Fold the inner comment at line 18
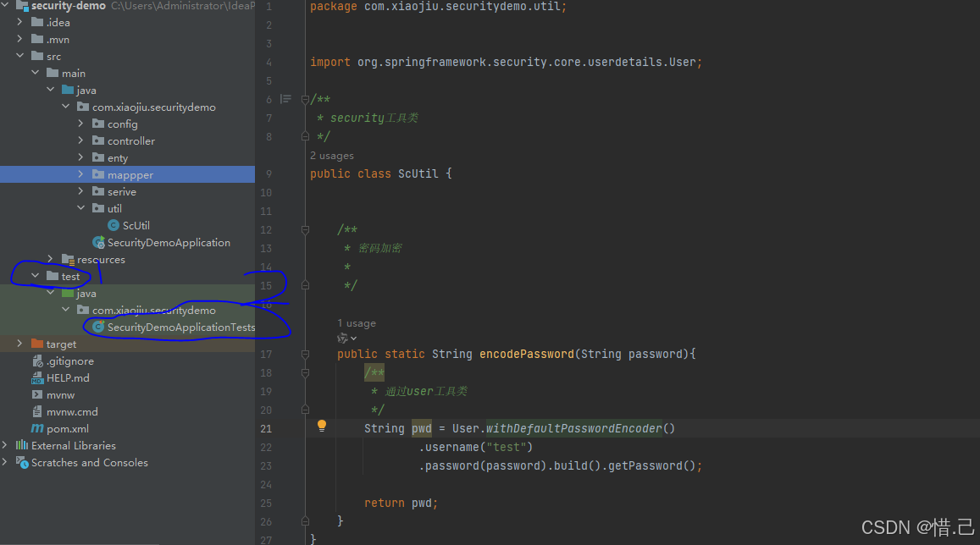 pyautogui.click(x=305, y=372)
